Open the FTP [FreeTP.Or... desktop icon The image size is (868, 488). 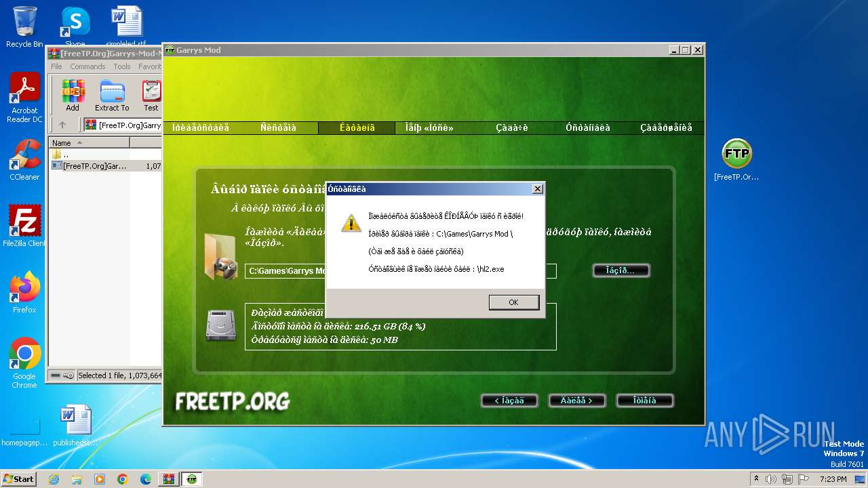point(736,160)
